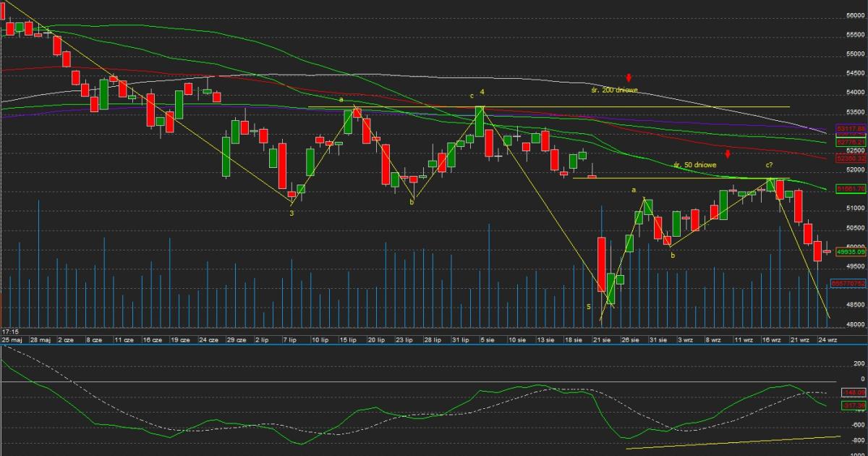Click the red arrow above 'śr. 50 dniowe'
Image resolution: width=868 pixels, height=456 pixels.
point(728,153)
